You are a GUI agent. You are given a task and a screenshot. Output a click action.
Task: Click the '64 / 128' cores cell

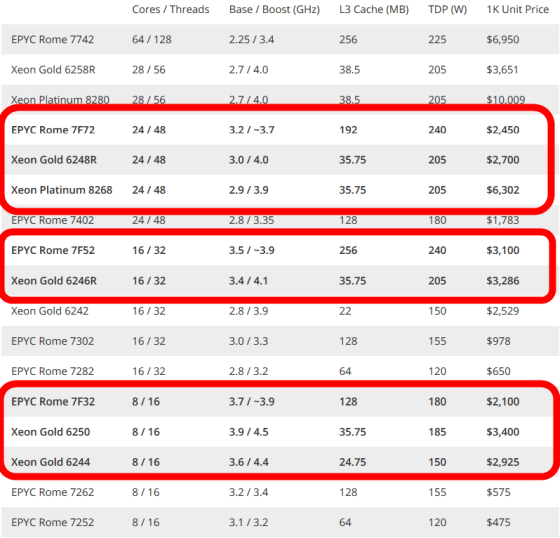pos(152,39)
